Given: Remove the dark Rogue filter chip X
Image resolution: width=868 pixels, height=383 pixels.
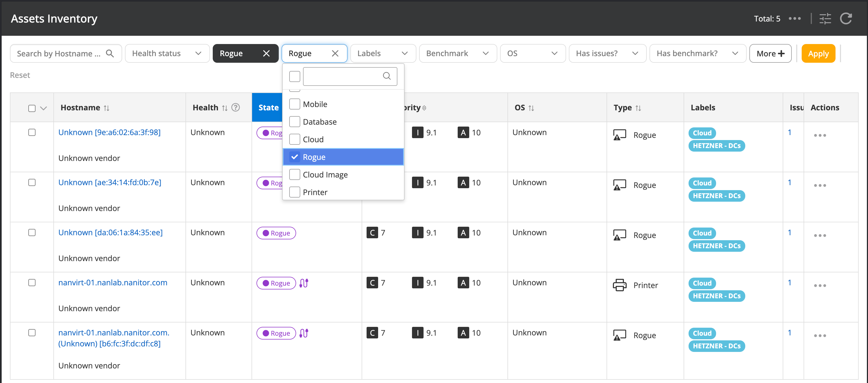Looking at the screenshot, I should [x=266, y=53].
